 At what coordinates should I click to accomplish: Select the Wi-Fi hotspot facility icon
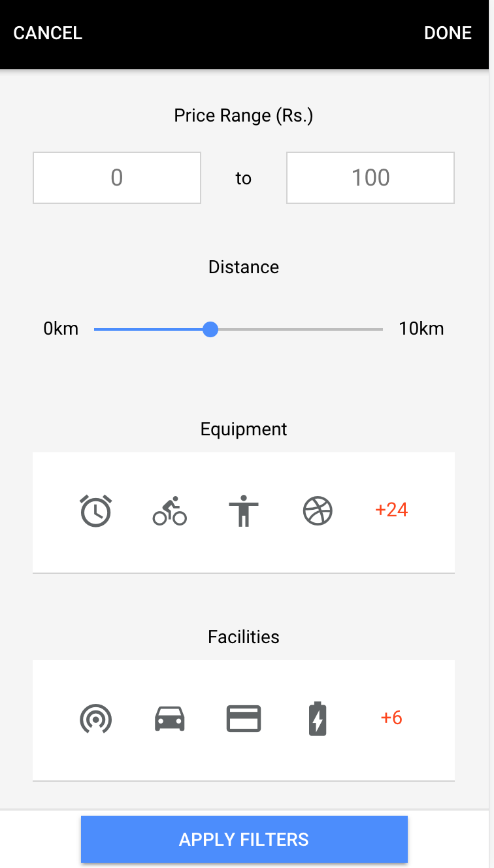pyautogui.click(x=95, y=718)
